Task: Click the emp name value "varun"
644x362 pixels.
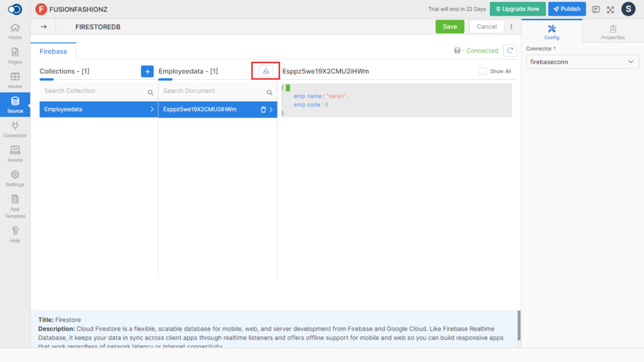Action: (336, 96)
